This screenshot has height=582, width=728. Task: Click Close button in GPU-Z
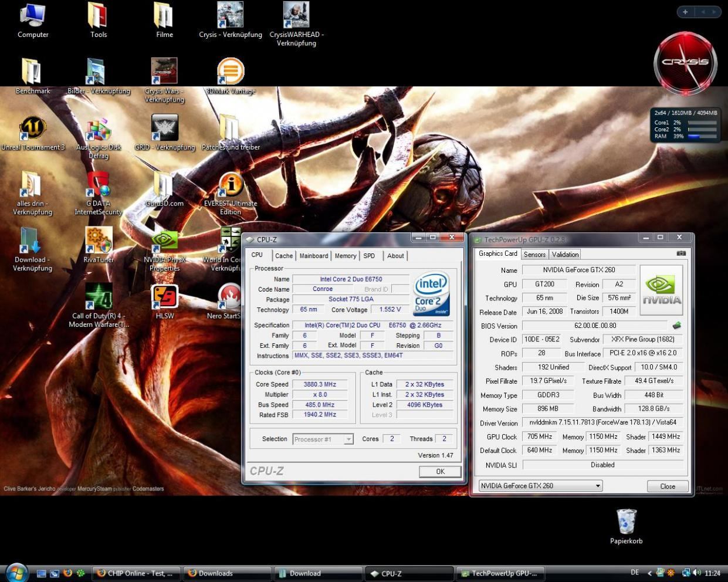click(668, 486)
